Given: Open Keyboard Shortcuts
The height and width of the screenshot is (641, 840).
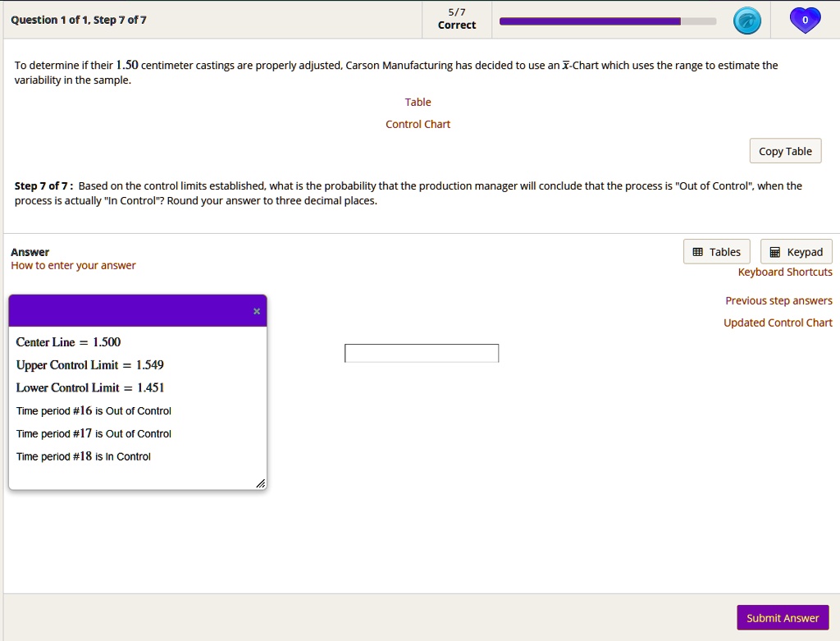Looking at the screenshot, I should pos(784,272).
